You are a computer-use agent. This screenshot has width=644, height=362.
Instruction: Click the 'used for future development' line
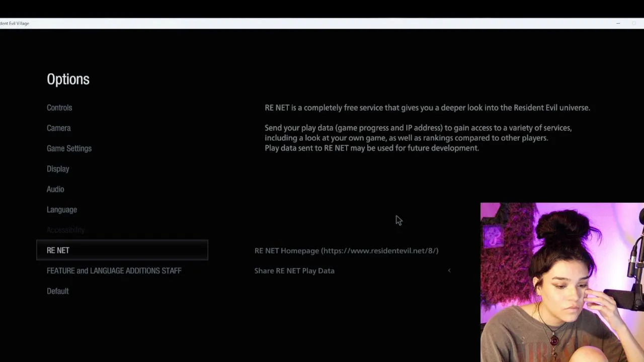pos(372,148)
